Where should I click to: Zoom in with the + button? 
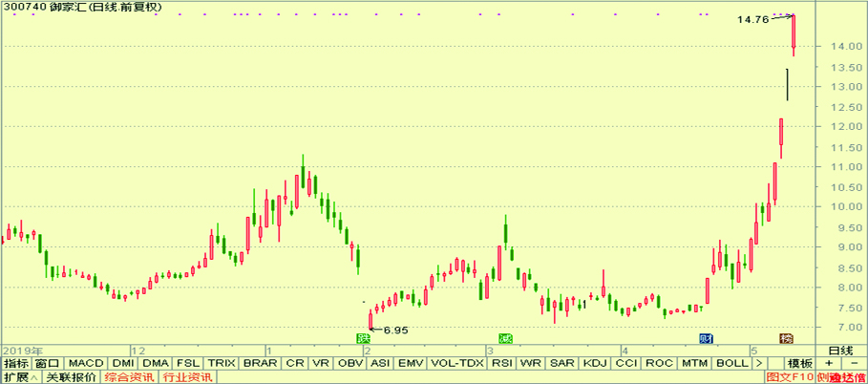coord(828,364)
